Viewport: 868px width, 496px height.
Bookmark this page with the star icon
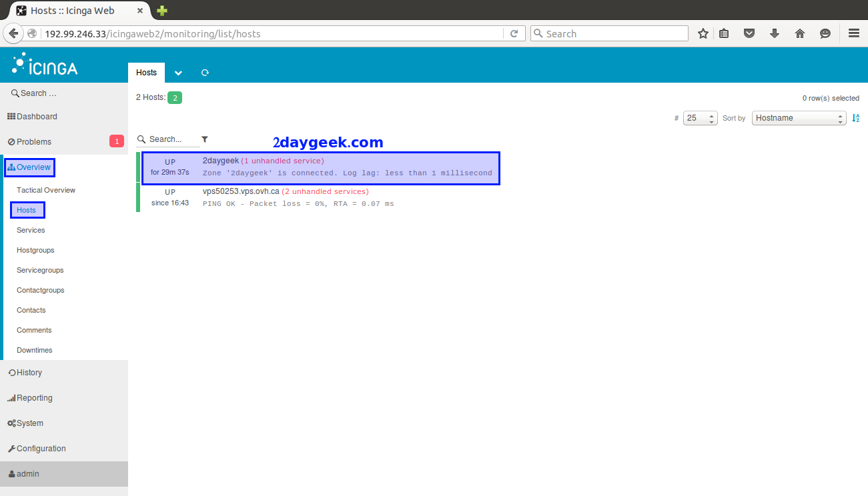(x=703, y=33)
